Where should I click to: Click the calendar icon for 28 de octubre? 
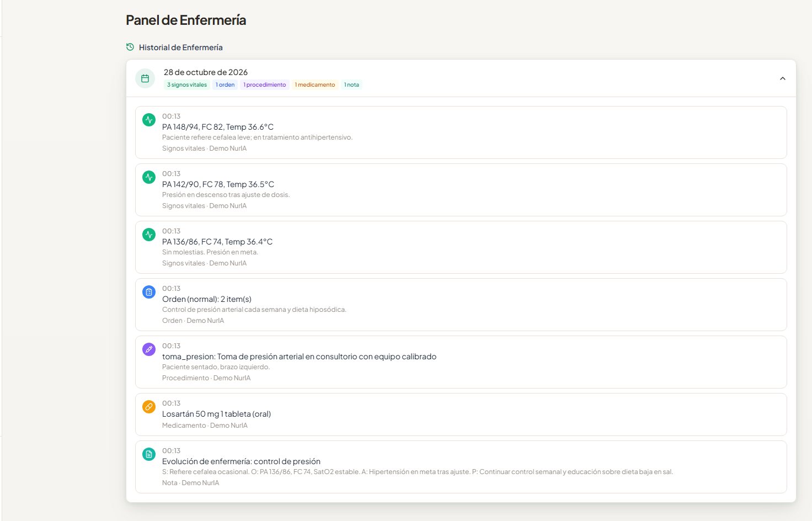click(145, 78)
